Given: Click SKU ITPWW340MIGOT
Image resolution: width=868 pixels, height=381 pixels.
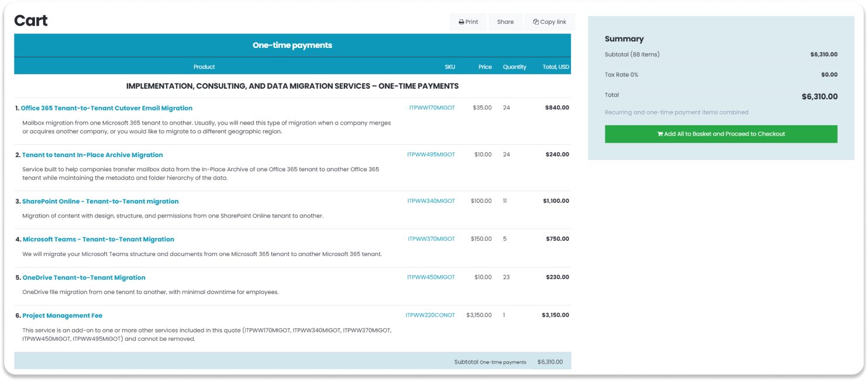Looking at the screenshot, I should coord(431,200).
